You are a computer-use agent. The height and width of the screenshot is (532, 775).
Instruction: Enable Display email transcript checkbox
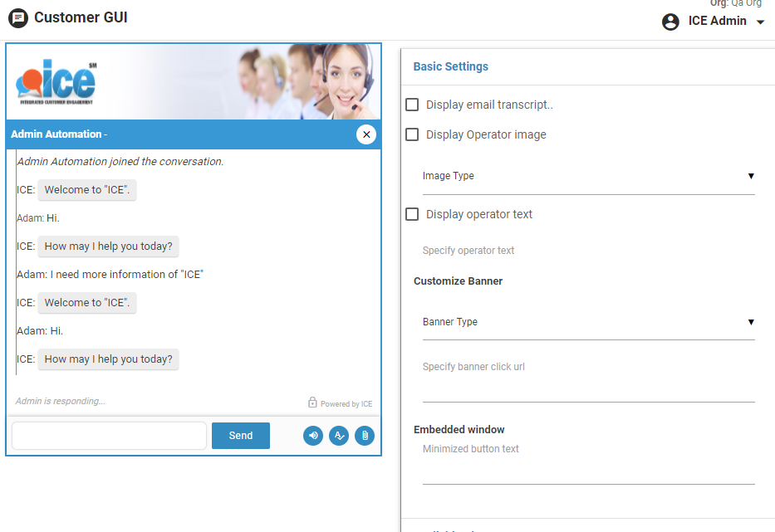tap(412, 105)
